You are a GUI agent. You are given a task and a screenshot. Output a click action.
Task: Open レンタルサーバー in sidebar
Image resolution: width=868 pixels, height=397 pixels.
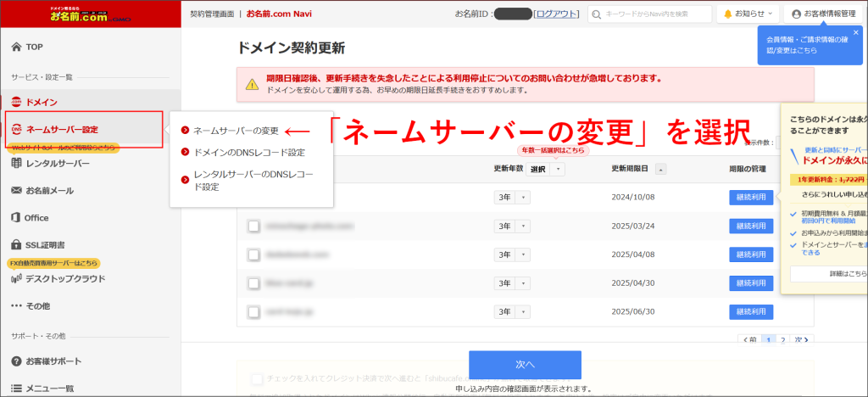58,164
